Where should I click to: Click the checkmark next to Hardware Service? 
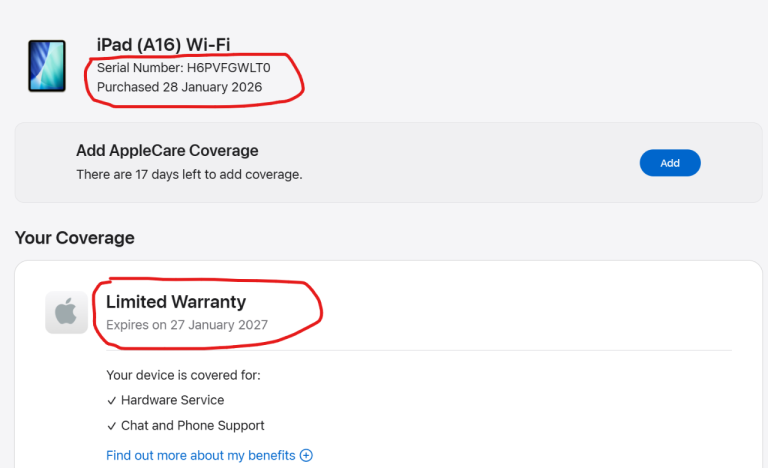(x=111, y=400)
